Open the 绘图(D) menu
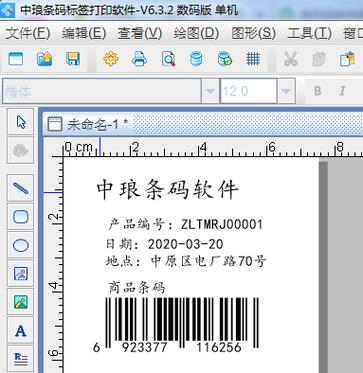Viewport: 363px width, 373px height. [x=196, y=33]
